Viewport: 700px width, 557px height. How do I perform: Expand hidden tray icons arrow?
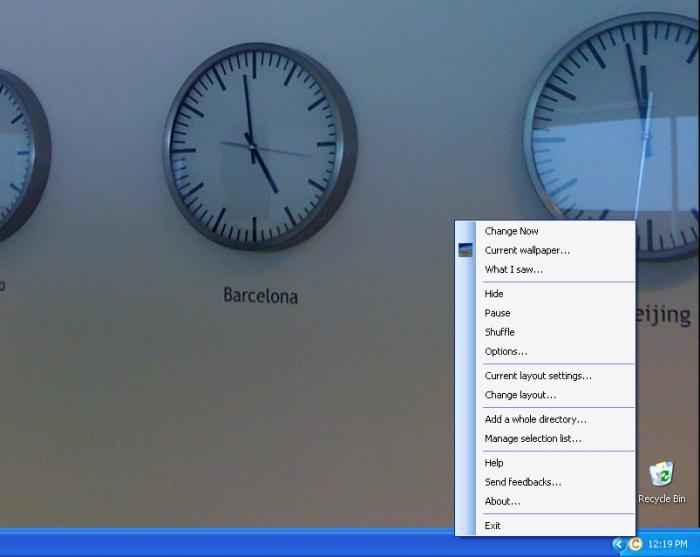(x=618, y=544)
